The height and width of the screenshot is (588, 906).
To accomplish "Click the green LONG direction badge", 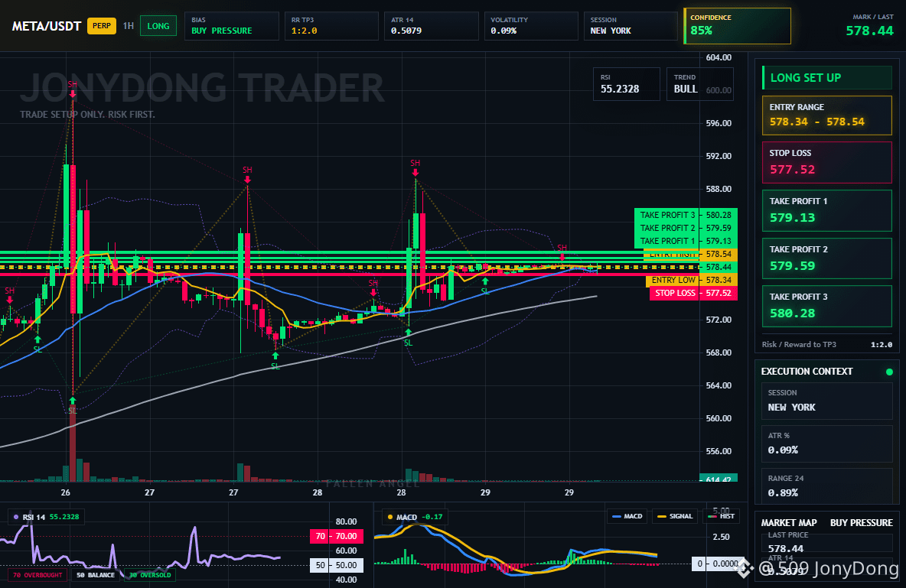I will coord(158,26).
